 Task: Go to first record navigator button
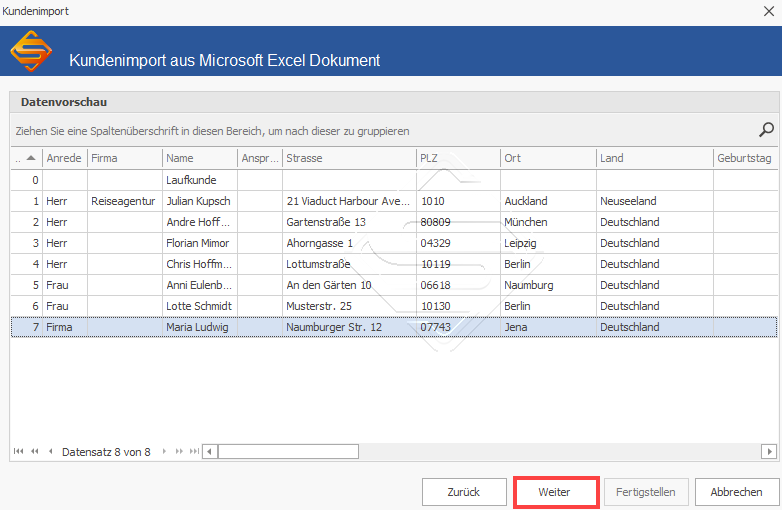(x=18, y=452)
